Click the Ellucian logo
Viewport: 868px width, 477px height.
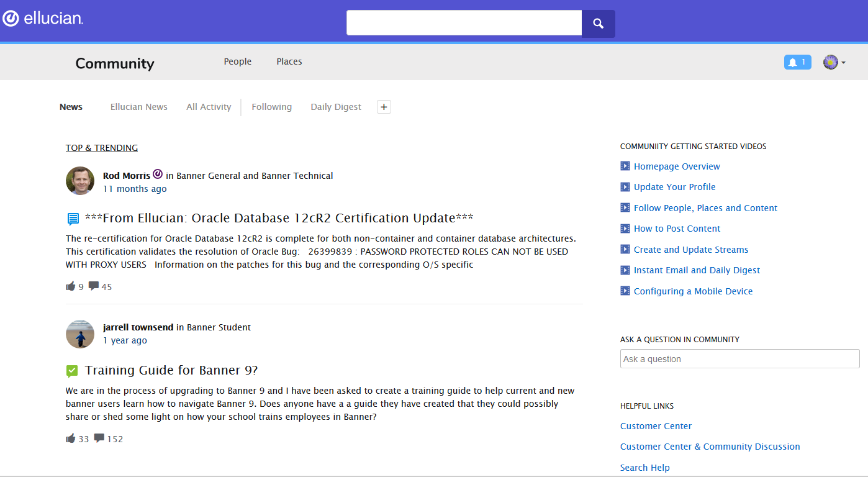tap(42, 19)
